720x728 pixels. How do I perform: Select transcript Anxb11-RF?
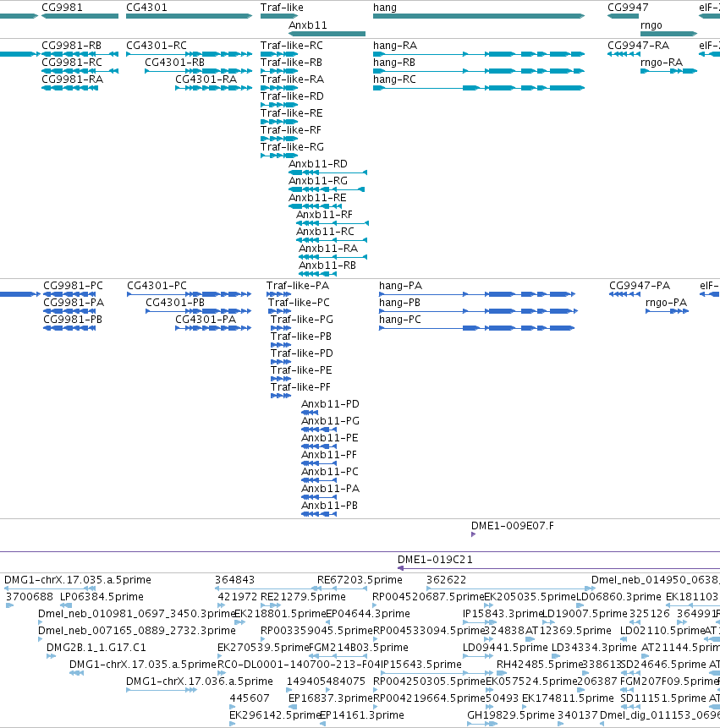(324, 215)
